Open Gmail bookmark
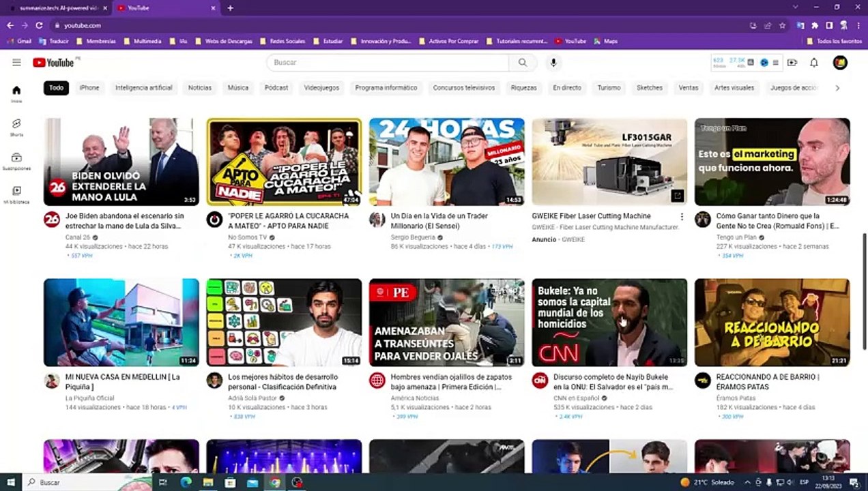Image resolution: width=868 pixels, height=491 pixels. coord(20,41)
